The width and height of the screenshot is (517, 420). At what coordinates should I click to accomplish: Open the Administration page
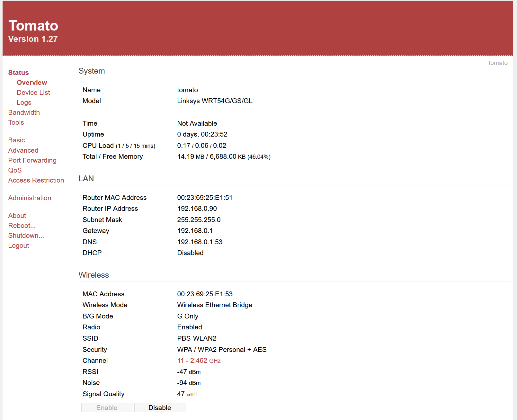click(30, 198)
